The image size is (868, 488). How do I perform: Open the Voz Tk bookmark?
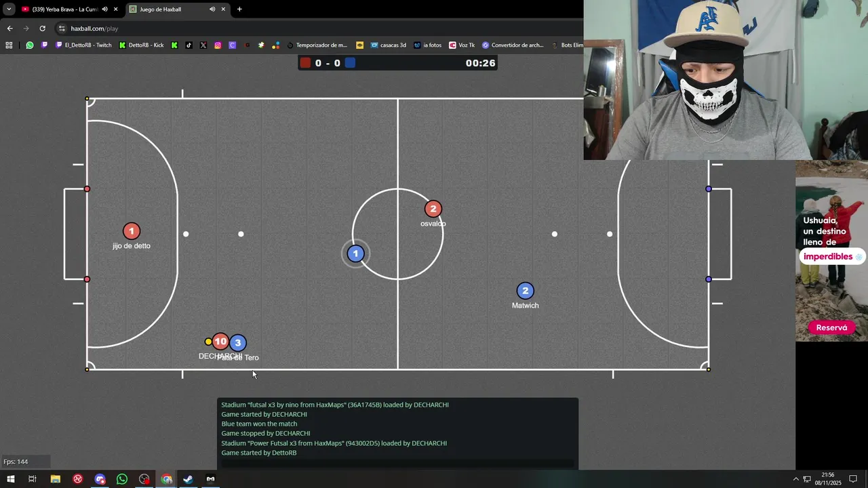461,45
